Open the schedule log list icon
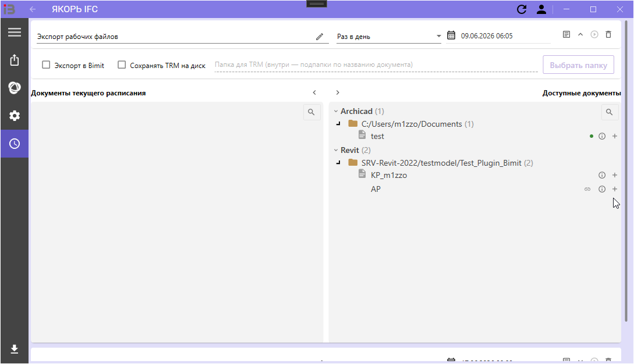Viewport: 634px width, 364px height. [x=566, y=34]
